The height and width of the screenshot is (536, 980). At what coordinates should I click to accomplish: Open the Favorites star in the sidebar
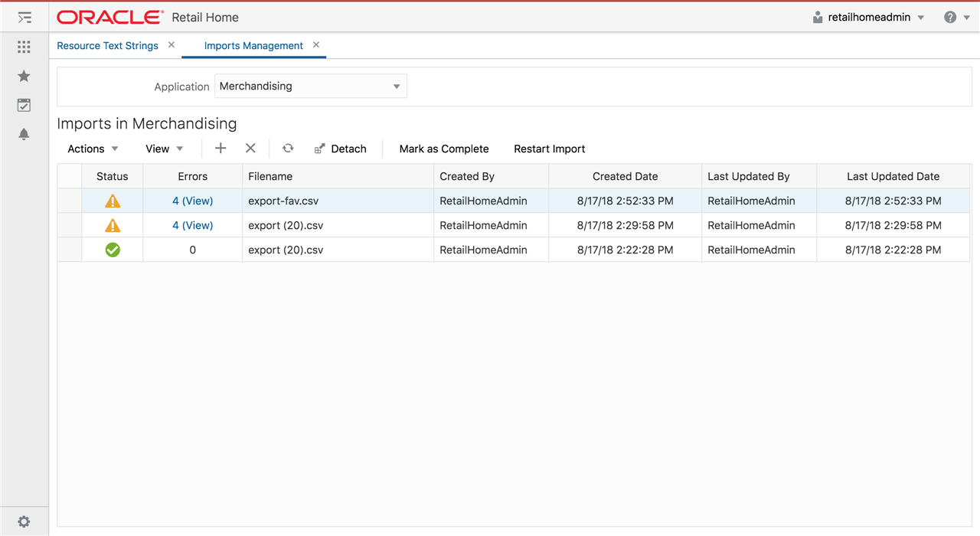coord(24,76)
